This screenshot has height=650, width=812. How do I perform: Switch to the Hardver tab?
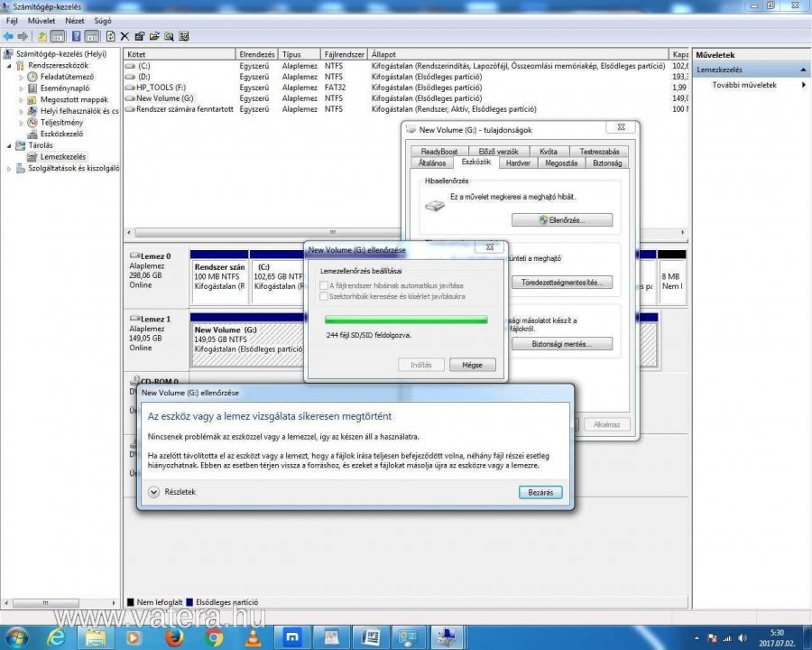518,162
